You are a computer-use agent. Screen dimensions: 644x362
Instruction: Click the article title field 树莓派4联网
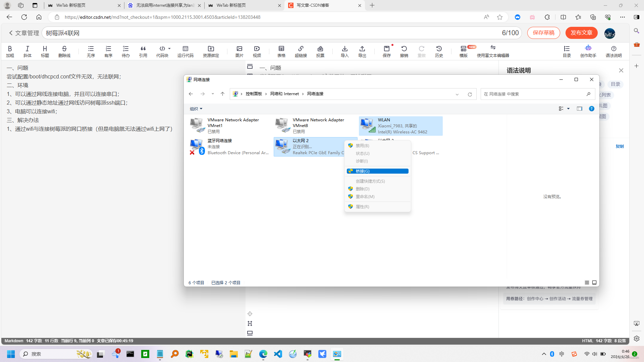pos(282,33)
